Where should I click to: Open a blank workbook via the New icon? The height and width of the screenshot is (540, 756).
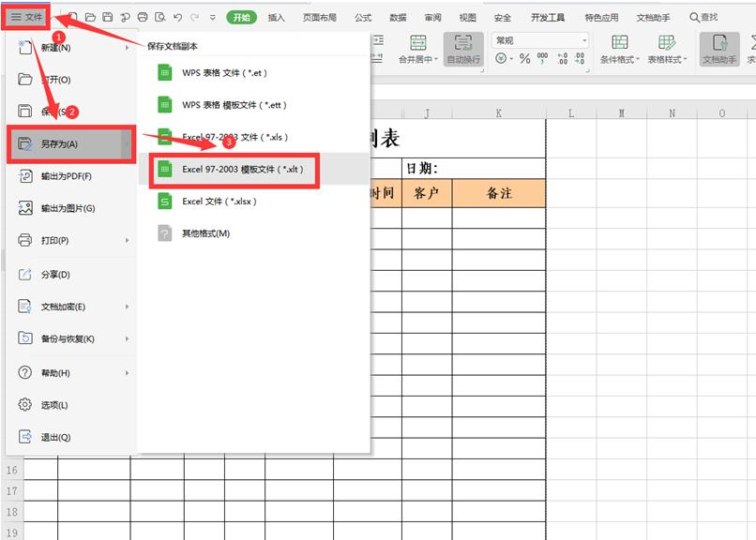point(75,16)
